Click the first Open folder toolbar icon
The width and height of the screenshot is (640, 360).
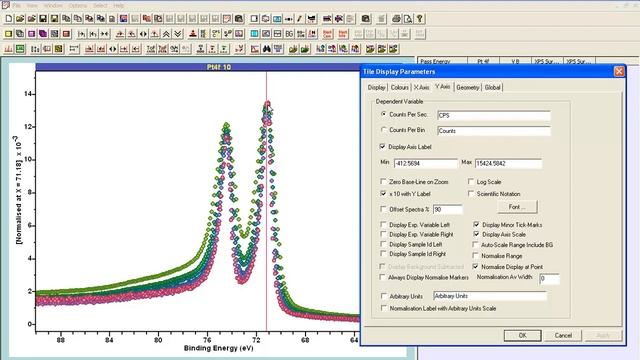click(x=20, y=19)
